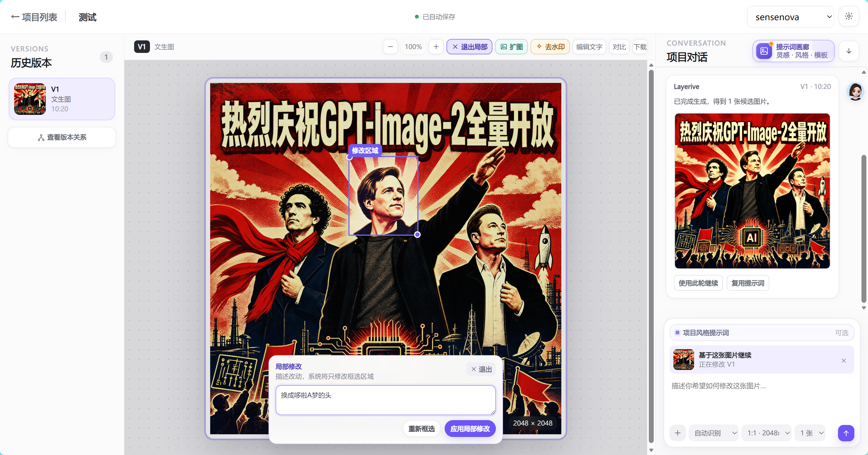Click 复用提示词 button
The image size is (868, 455).
click(x=748, y=283)
